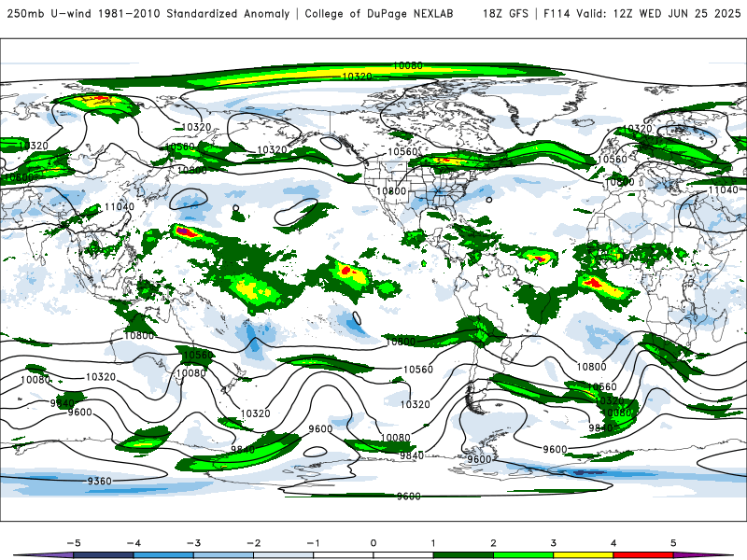Image resolution: width=747 pixels, height=560 pixels.
Task: Click the colorbar tick label '-1'
Action: (x=313, y=543)
